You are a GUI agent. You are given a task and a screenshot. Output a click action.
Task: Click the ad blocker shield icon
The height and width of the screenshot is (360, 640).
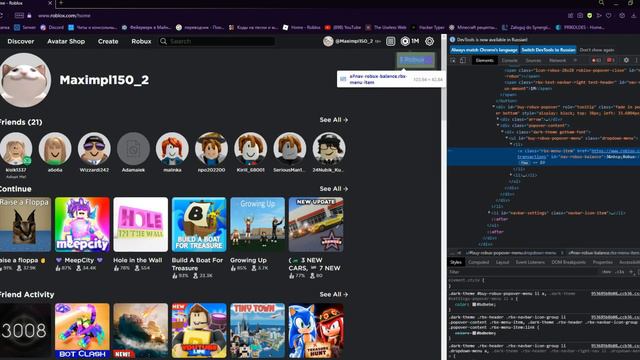point(589,16)
